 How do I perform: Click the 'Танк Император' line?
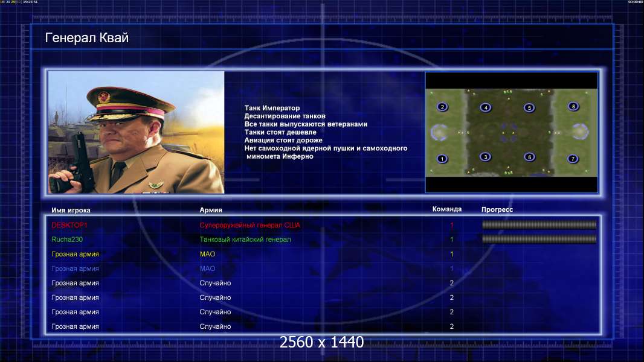pyautogui.click(x=272, y=108)
